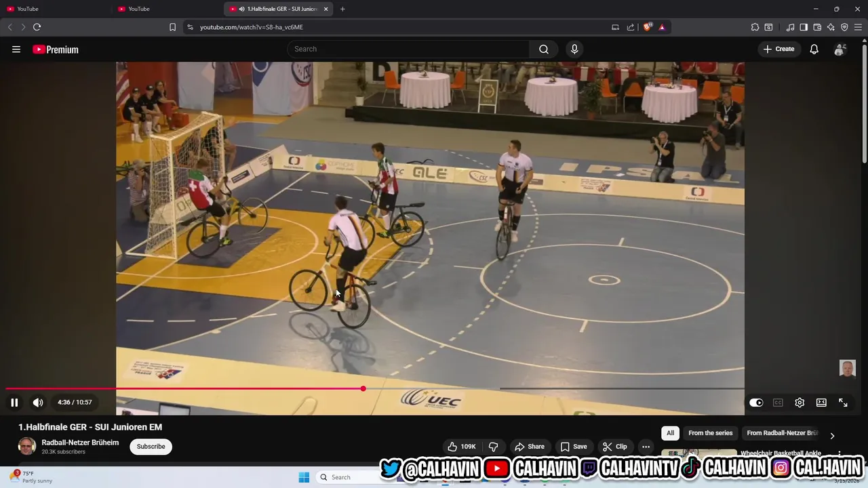Select the From Radball-Netzer Brüheim chip
The height and width of the screenshot is (488, 868).
[x=782, y=433]
